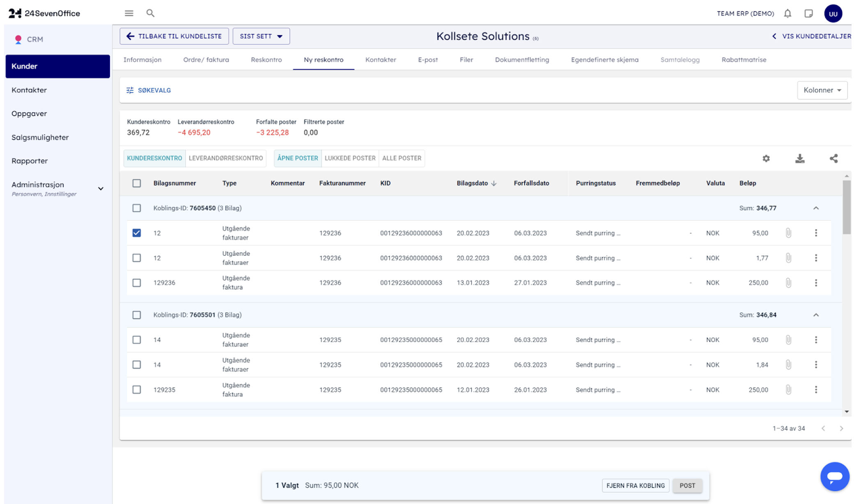Select the Koblings-ID 7605501 group checkbox
Screen dimensions: 868x504
tap(137, 315)
